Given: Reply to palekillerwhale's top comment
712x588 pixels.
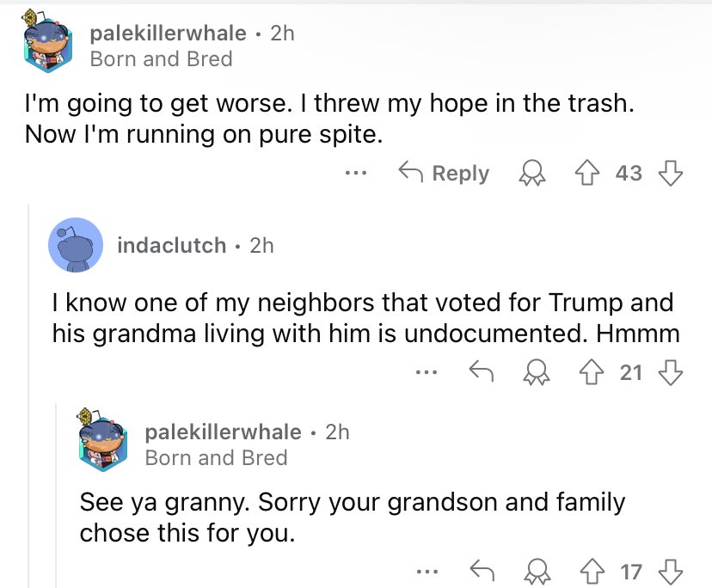Looking at the screenshot, I should pyautogui.click(x=444, y=173).
